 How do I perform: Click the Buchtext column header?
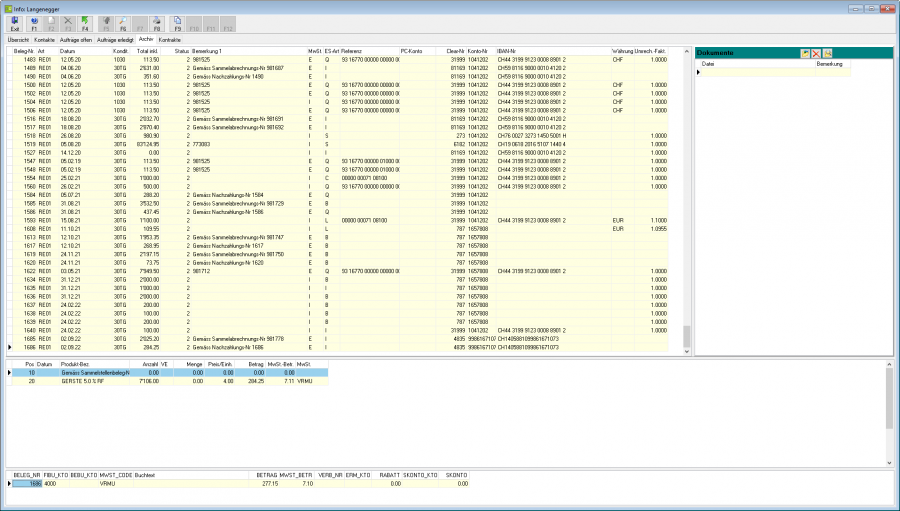[x=191, y=475]
